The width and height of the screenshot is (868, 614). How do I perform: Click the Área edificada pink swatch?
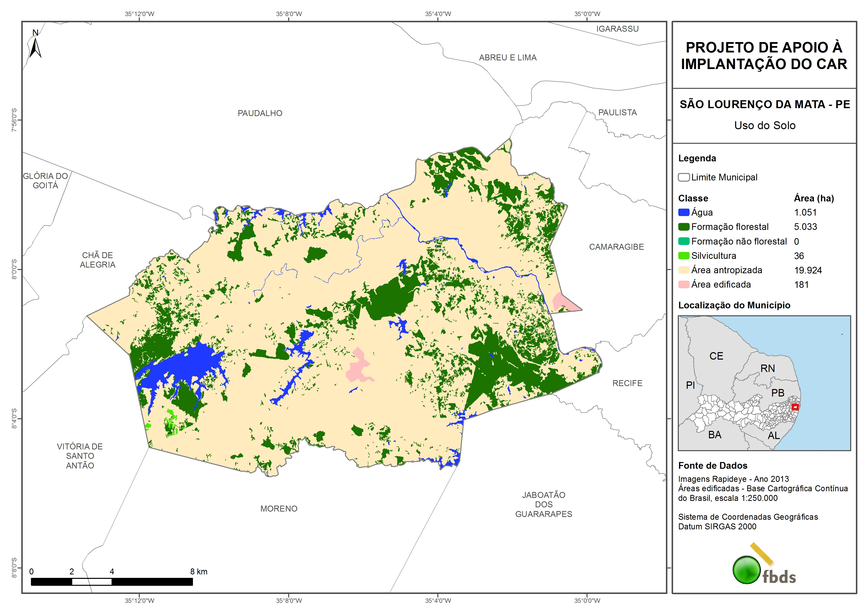tap(683, 285)
